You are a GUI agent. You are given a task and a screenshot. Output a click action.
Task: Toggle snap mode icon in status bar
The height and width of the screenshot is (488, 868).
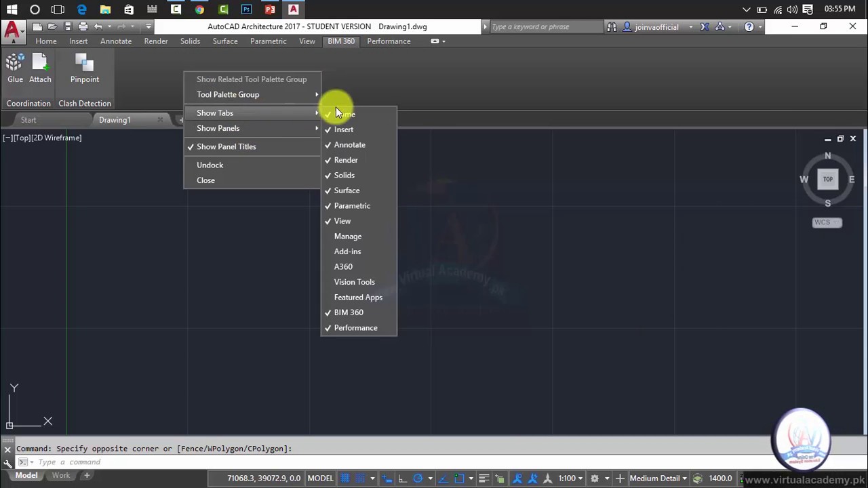click(x=361, y=479)
